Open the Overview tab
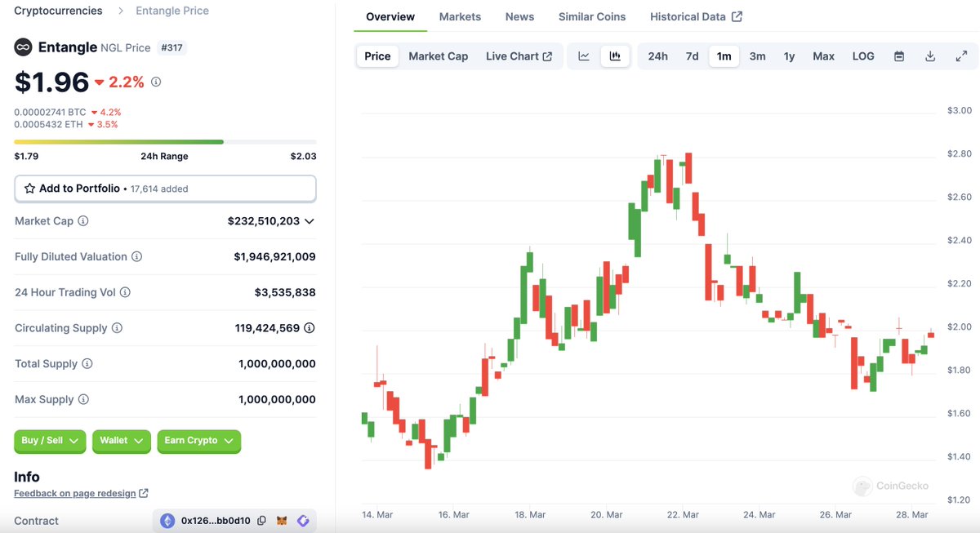 (390, 16)
